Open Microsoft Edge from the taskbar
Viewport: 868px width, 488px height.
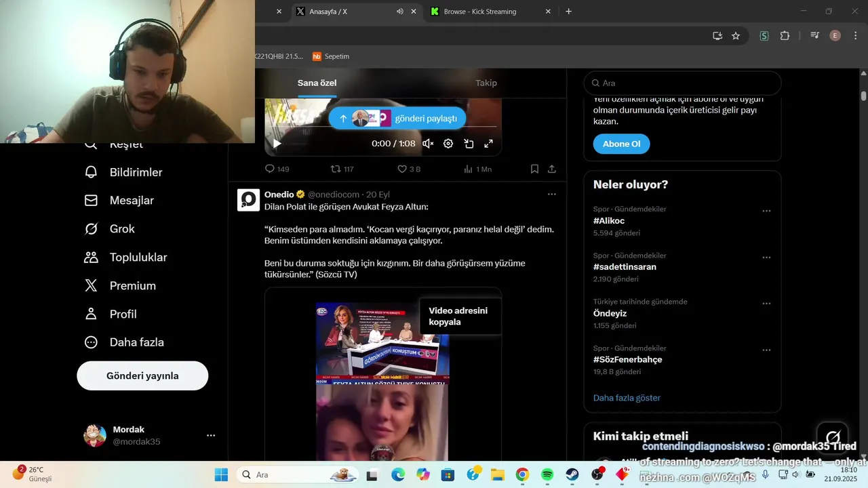[x=397, y=474]
